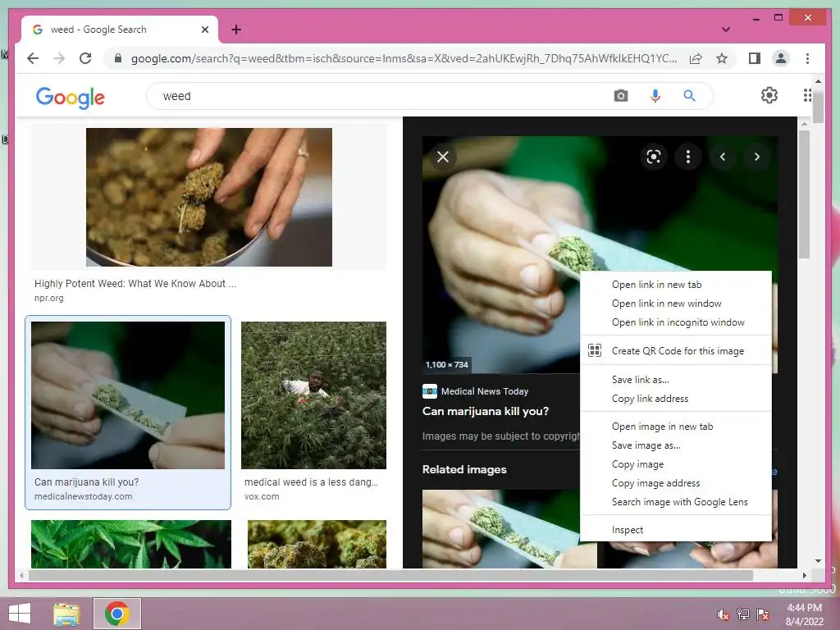
Task: Select Create QR Code for this image
Action: pos(676,351)
